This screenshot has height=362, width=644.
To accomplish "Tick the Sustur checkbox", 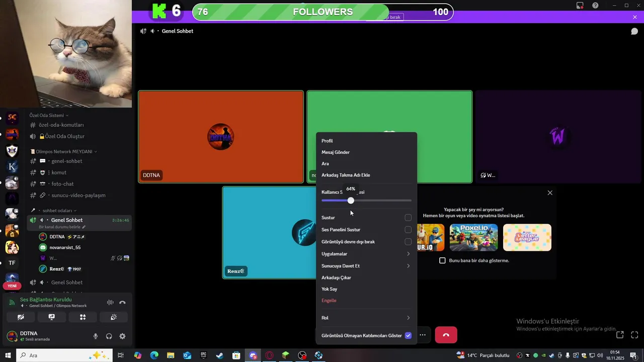I will [x=408, y=218].
